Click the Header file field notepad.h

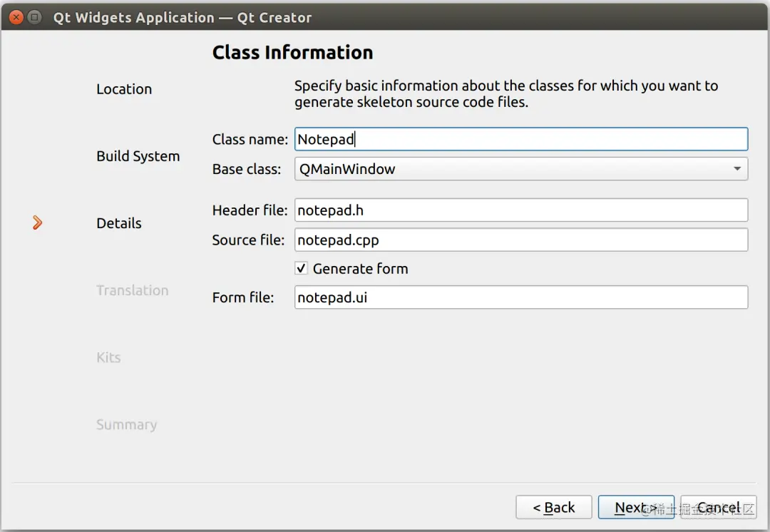[x=520, y=210]
